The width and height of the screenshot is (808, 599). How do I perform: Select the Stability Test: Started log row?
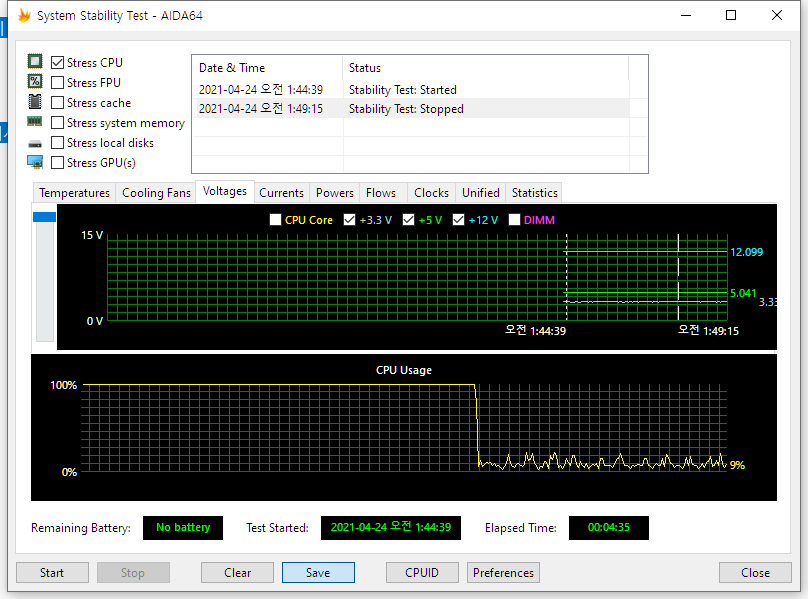(x=411, y=90)
